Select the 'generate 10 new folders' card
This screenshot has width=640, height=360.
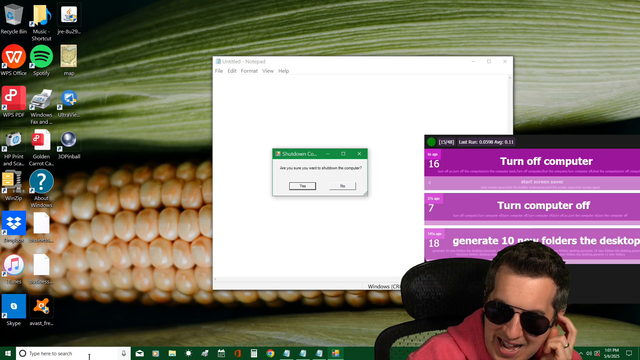coord(532,244)
